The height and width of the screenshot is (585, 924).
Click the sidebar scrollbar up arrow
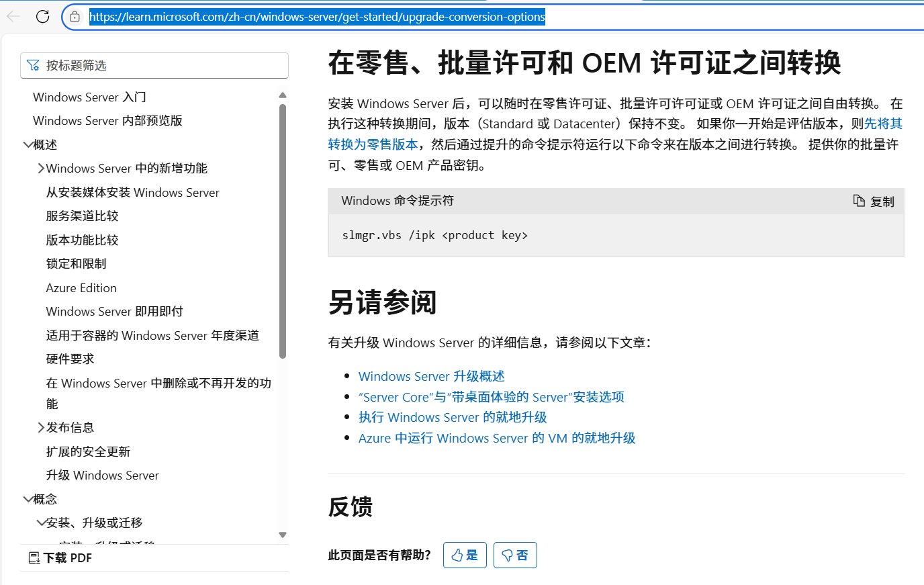tap(283, 95)
